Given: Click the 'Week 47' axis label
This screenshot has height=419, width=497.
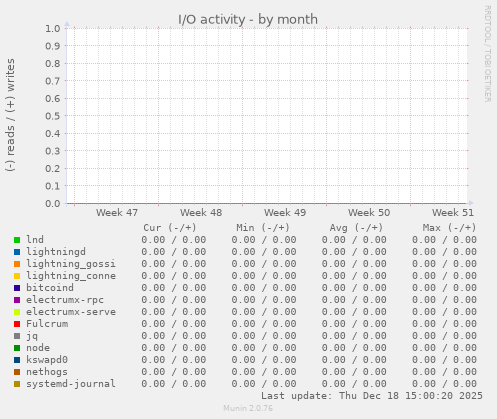Looking at the screenshot, I should 117,213.
